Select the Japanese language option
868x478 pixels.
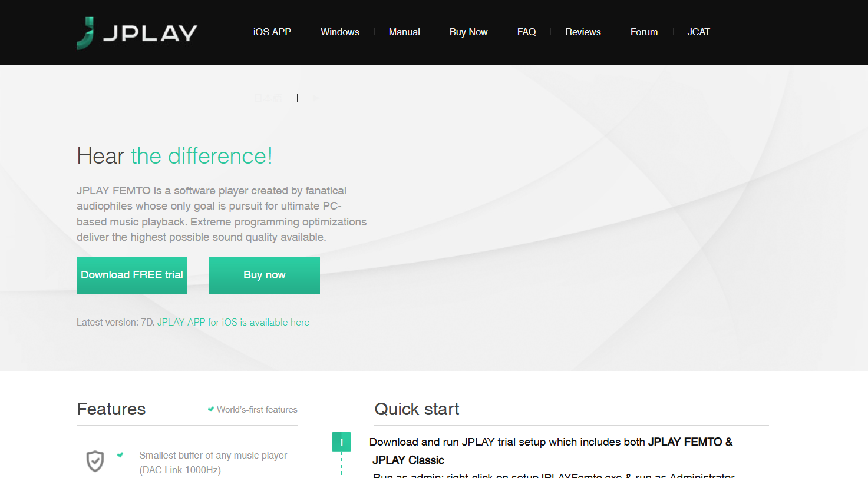click(x=268, y=98)
